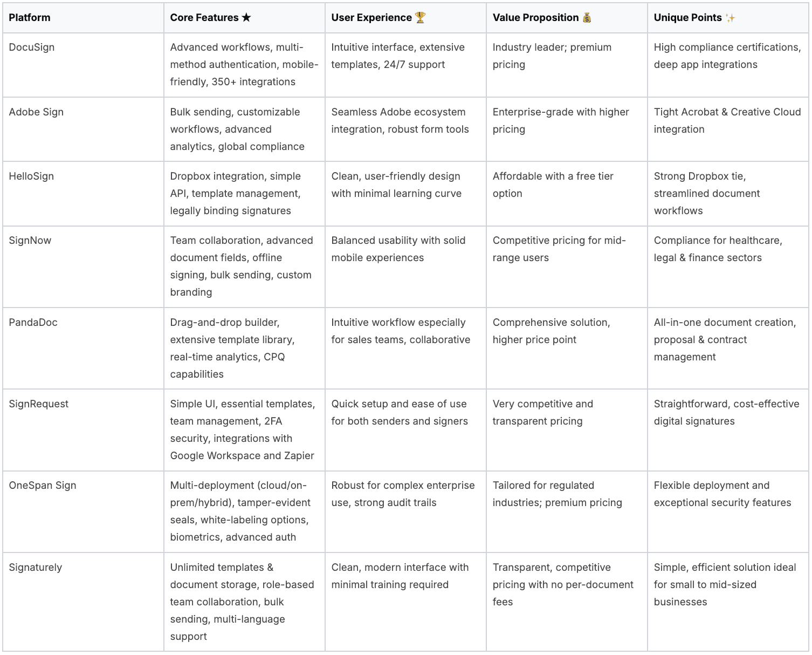
Task: Select Signaturely's "Clean, modern interface" cell
Action: tap(400, 576)
